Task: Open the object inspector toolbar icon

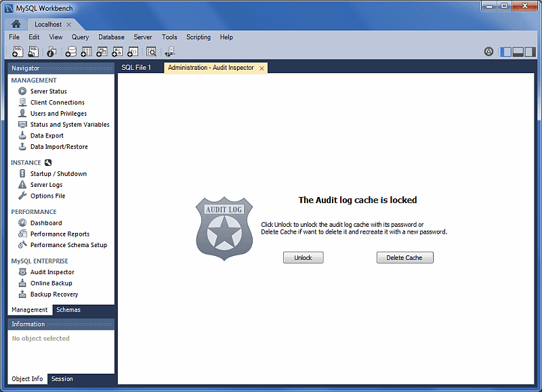Action: tap(51, 51)
